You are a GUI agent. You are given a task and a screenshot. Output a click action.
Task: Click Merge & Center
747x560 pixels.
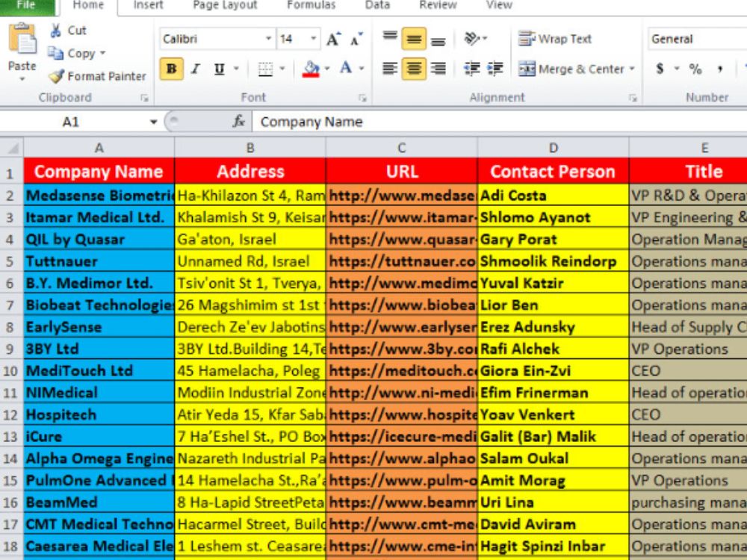point(571,69)
